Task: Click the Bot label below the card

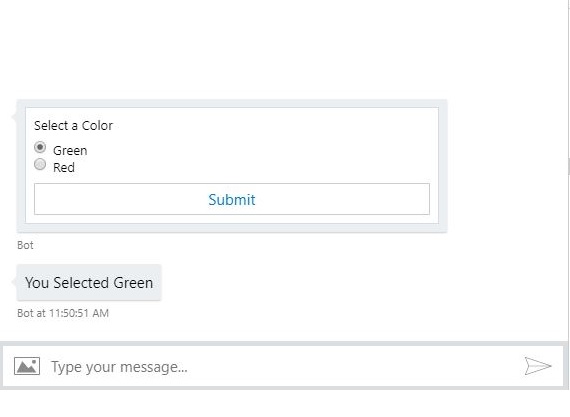Action: pos(25,245)
